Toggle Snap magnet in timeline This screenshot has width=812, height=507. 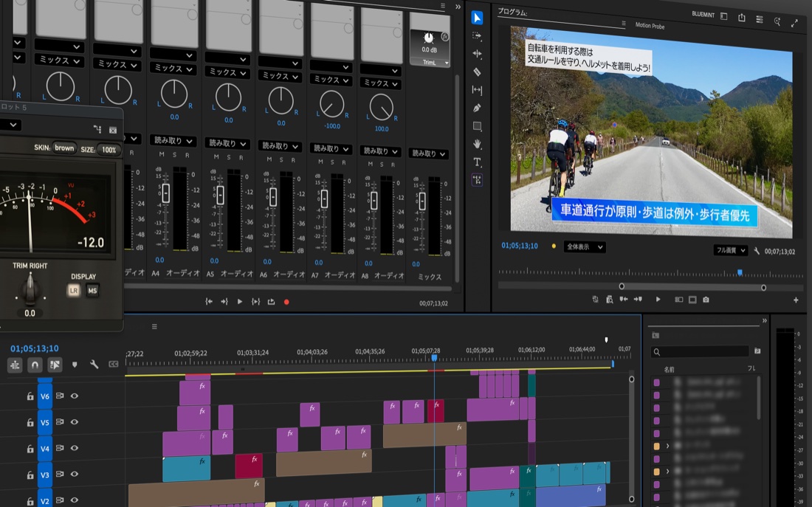[x=35, y=365]
